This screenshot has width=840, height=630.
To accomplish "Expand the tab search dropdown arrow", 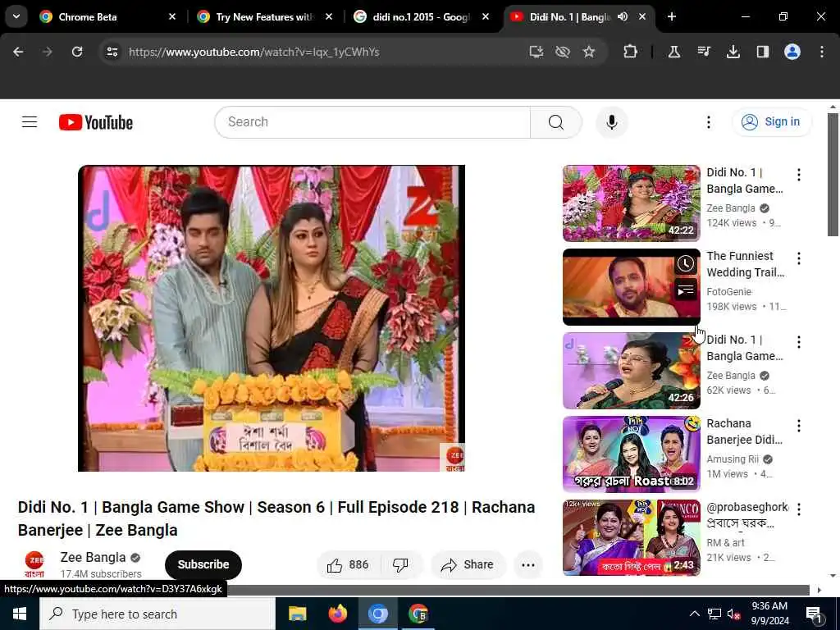I will 16,17.
